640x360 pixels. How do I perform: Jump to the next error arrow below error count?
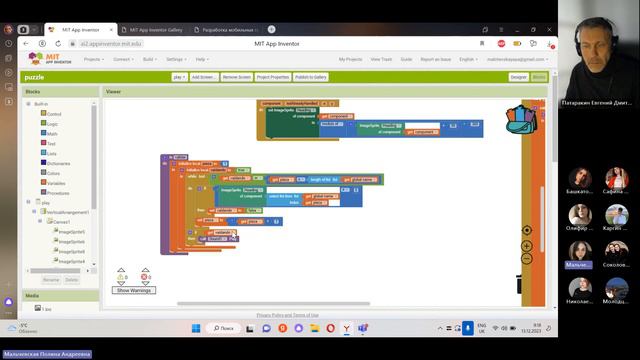(x=145, y=283)
